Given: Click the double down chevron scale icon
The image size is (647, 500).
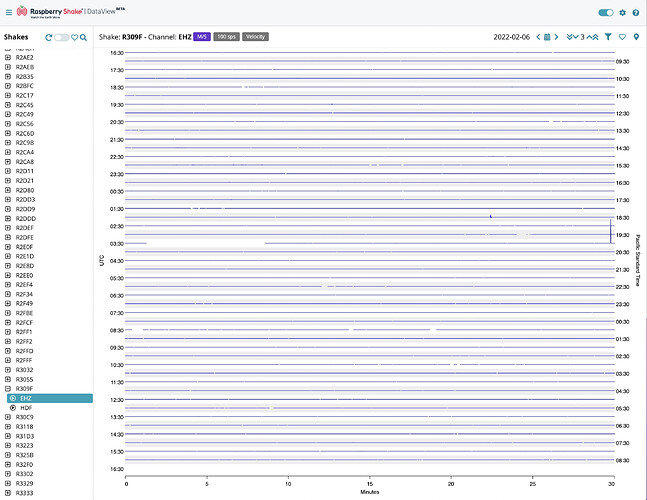Looking at the screenshot, I should pyautogui.click(x=569, y=37).
